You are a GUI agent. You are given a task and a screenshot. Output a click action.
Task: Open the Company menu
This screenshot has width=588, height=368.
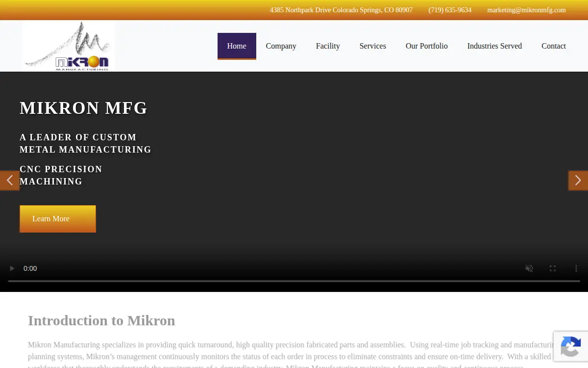[281, 46]
